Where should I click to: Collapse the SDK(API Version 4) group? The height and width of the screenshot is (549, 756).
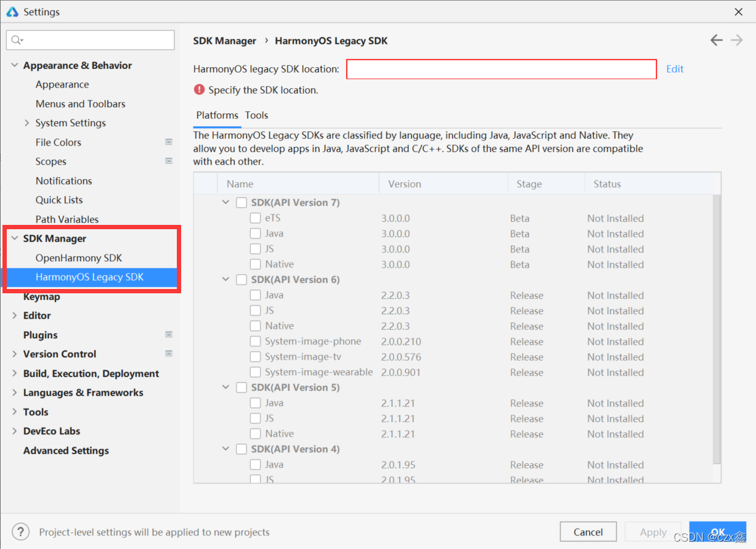(x=226, y=449)
